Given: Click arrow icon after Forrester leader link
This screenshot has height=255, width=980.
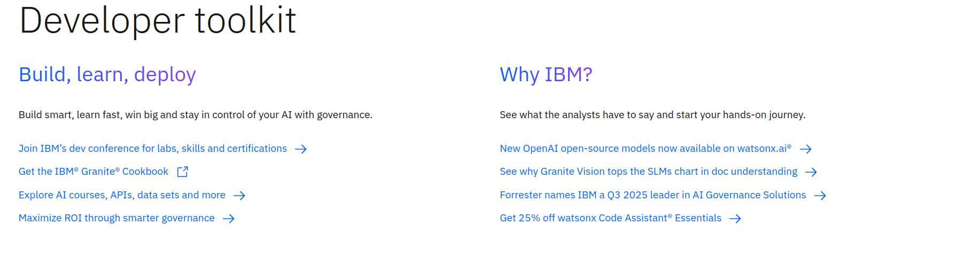Looking at the screenshot, I should click(x=820, y=196).
